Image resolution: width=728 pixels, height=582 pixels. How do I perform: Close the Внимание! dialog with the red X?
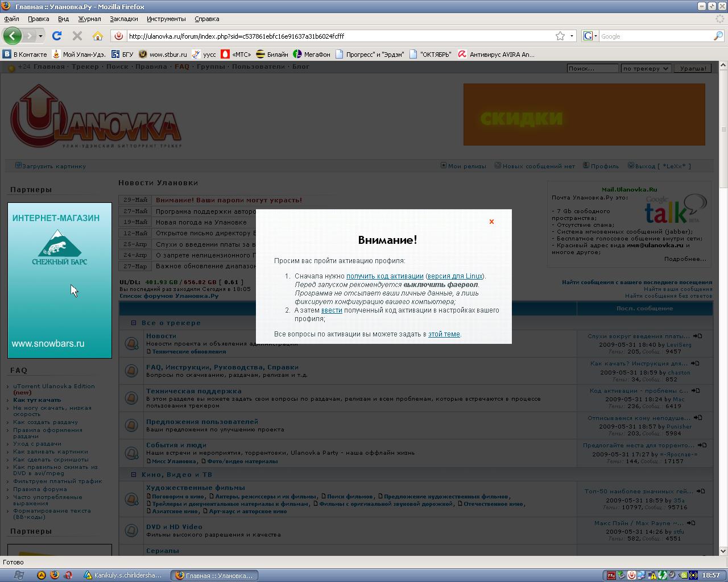click(491, 222)
